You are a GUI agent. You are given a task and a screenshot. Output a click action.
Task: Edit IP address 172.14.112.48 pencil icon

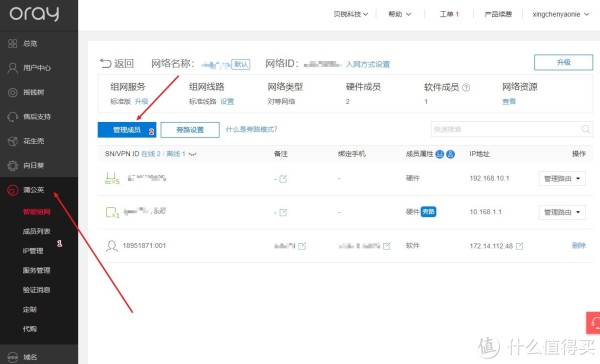pyautogui.click(x=519, y=246)
